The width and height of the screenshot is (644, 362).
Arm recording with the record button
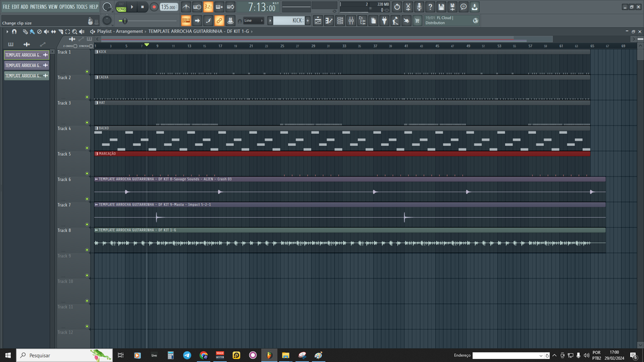click(x=154, y=7)
